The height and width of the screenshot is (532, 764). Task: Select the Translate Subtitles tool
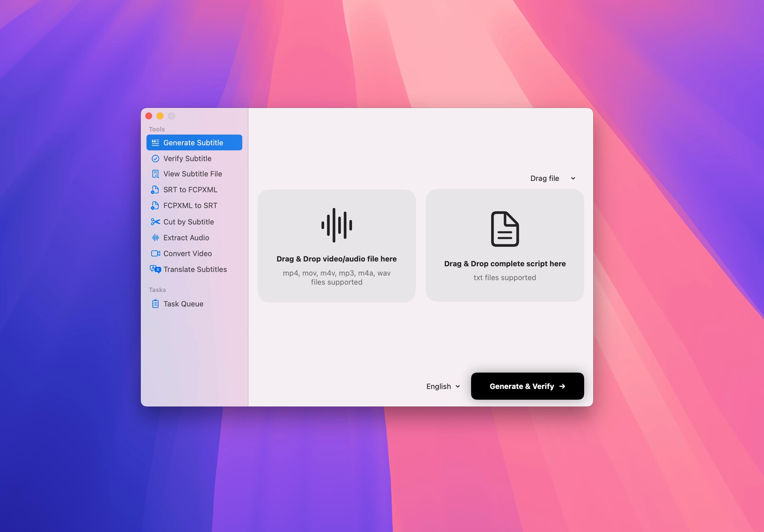195,269
